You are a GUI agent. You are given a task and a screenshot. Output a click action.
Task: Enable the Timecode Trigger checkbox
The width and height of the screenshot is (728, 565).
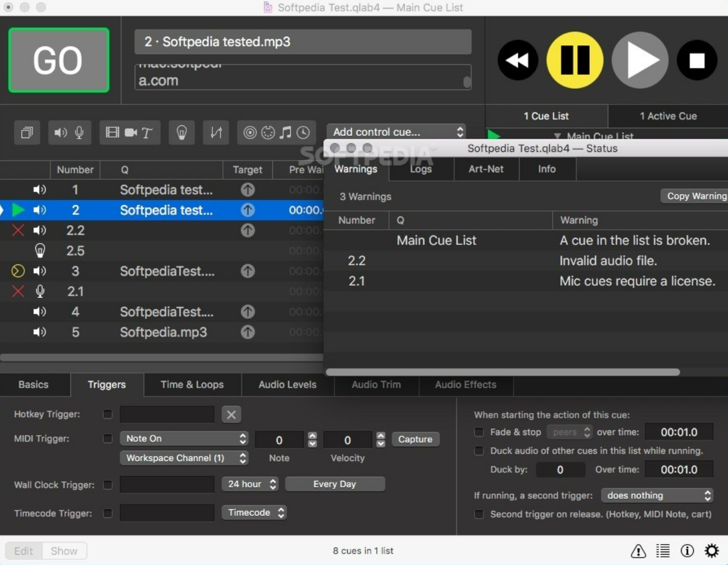click(x=107, y=513)
